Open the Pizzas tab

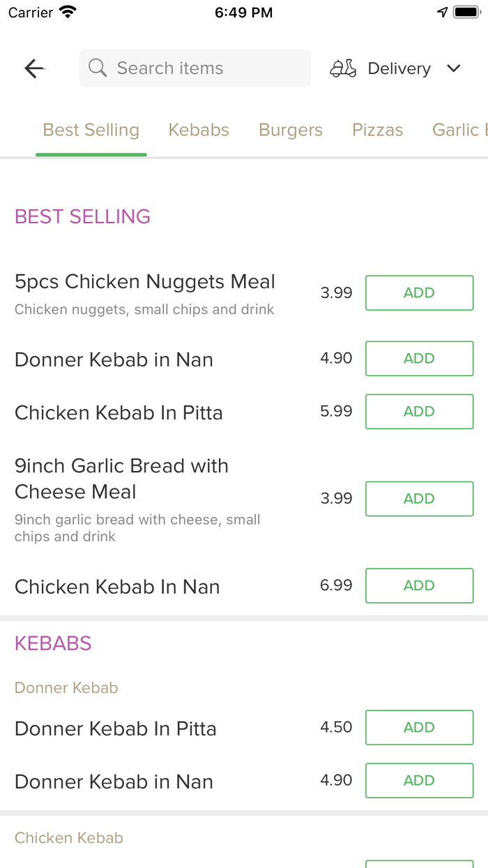click(377, 130)
